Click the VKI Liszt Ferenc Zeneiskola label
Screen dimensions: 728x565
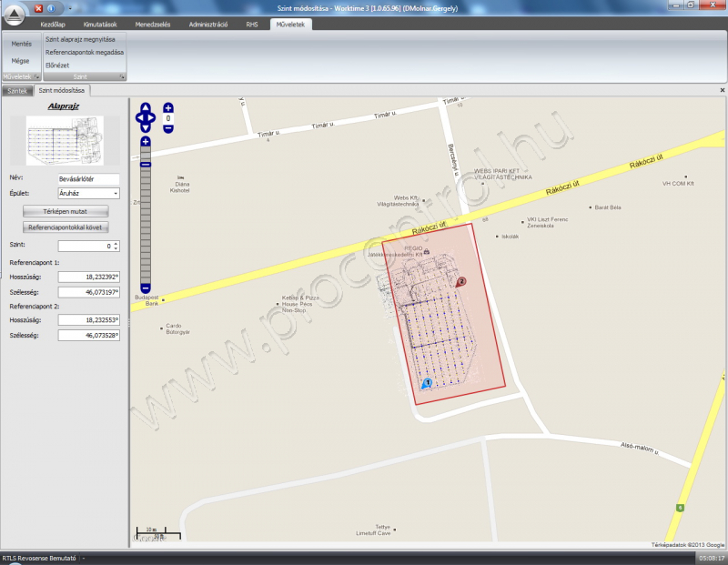[547, 222]
